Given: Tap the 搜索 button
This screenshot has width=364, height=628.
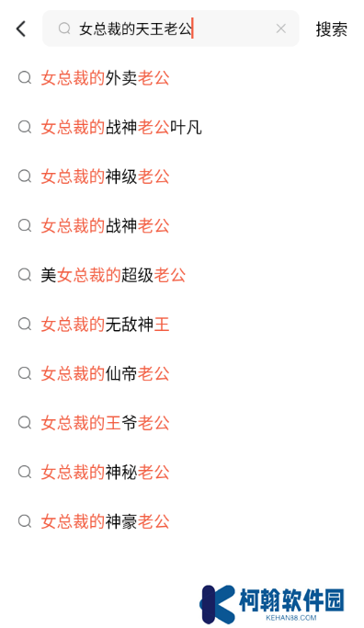Looking at the screenshot, I should [x=331, y=29].
